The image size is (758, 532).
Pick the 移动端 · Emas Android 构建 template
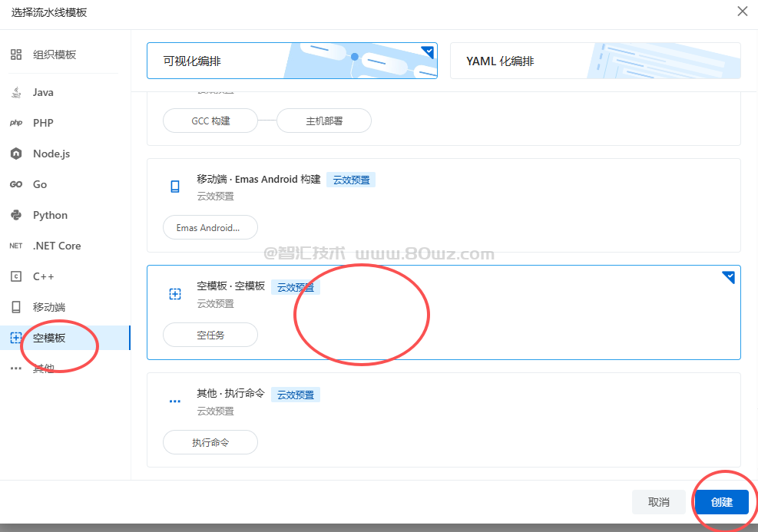(443, 205)
